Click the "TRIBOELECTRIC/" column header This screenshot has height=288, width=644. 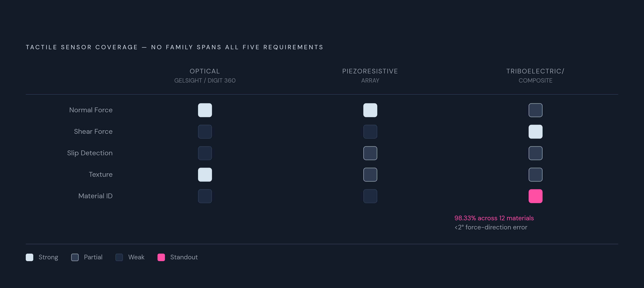click(535, 71)
